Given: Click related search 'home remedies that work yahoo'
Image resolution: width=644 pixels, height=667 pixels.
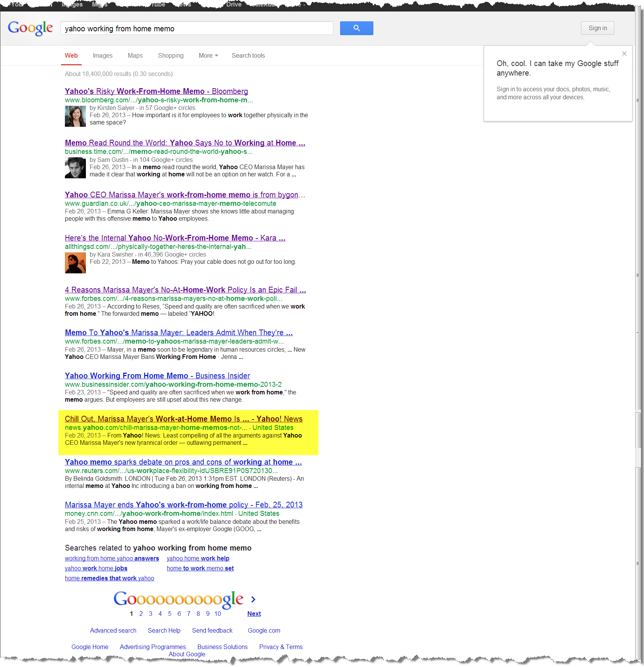Looking at the screenshot, I should (x=110, y=578).
